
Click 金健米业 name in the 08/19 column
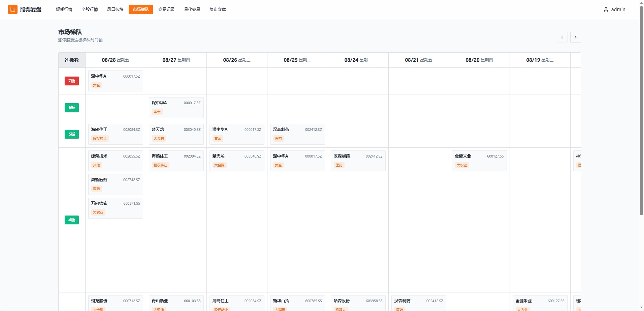524,301
